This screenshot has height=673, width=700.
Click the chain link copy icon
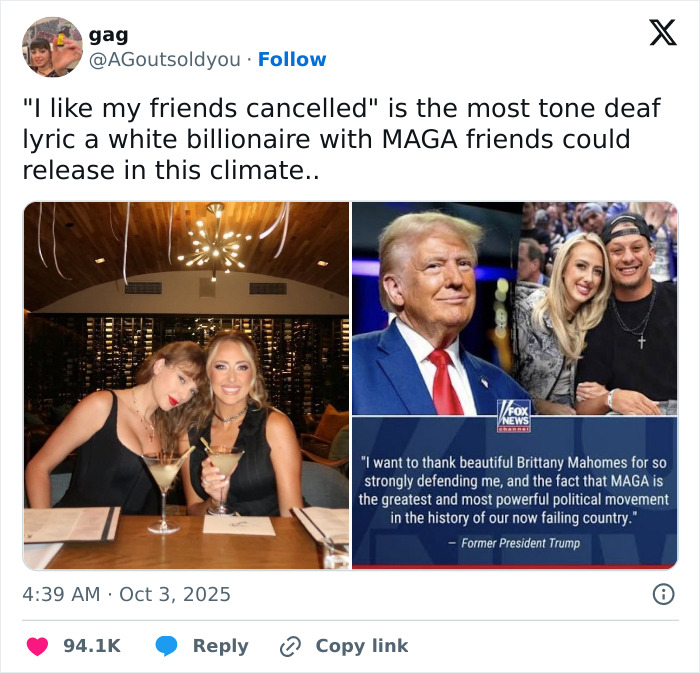[291, 646]
